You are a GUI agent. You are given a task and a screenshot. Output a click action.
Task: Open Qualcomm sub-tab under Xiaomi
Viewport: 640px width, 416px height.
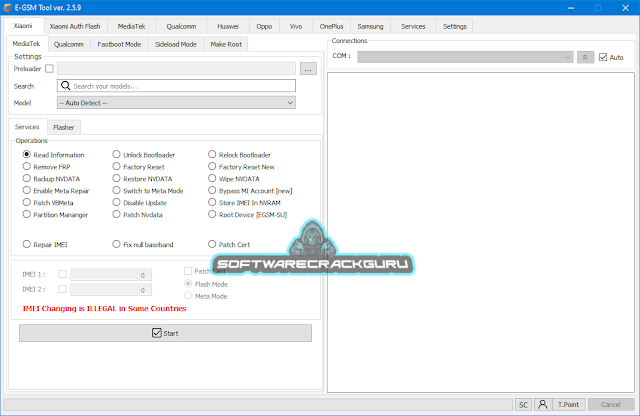[x=69, y=44]
